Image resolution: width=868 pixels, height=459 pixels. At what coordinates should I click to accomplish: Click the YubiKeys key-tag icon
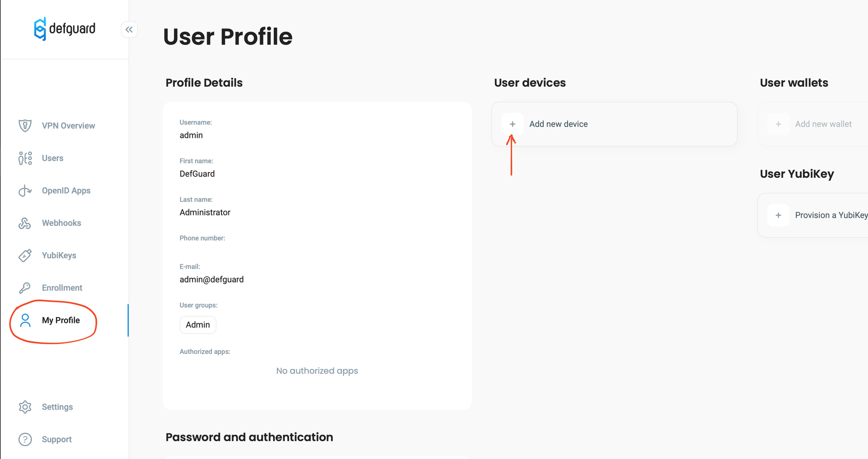coord(25,255)
